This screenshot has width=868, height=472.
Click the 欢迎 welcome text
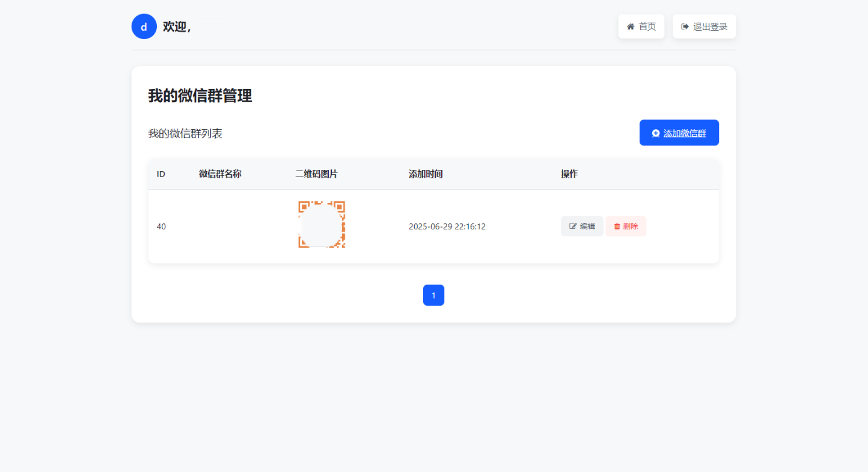pyautogui.click(x=177, y=27)
